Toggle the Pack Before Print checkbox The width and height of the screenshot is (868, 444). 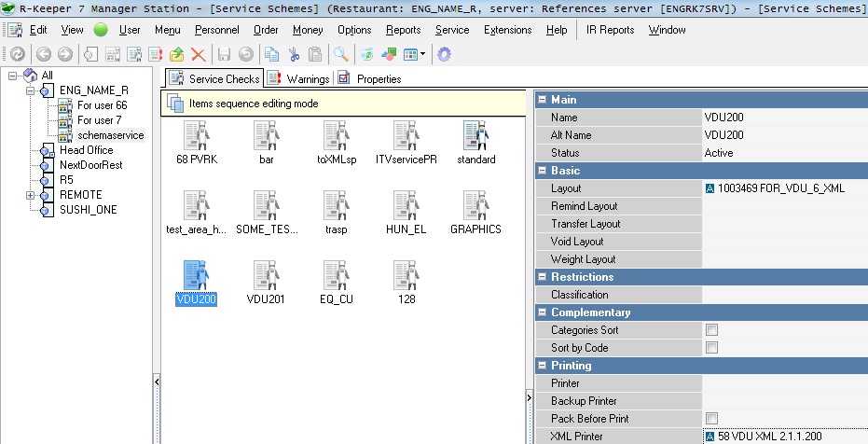pos(712,419)
